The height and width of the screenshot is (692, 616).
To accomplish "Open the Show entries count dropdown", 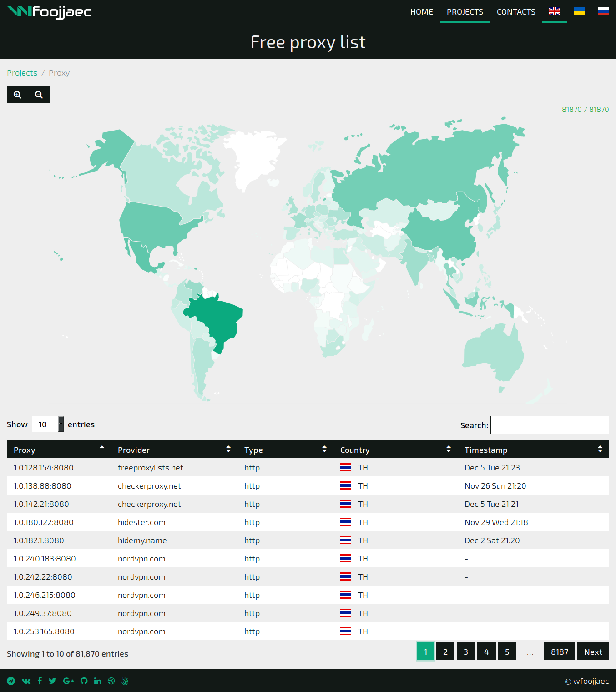I will click(x=48, y=424).
